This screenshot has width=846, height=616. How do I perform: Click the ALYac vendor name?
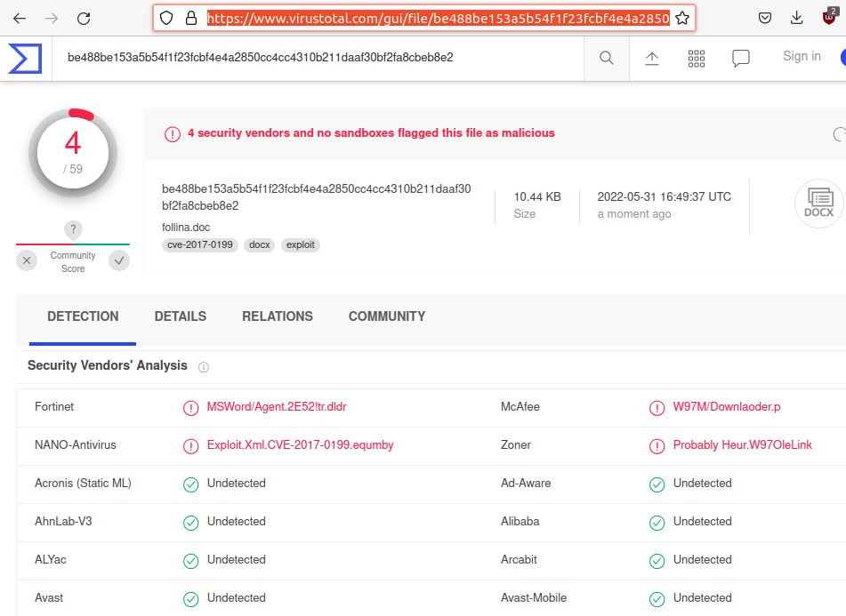[50, 560]
